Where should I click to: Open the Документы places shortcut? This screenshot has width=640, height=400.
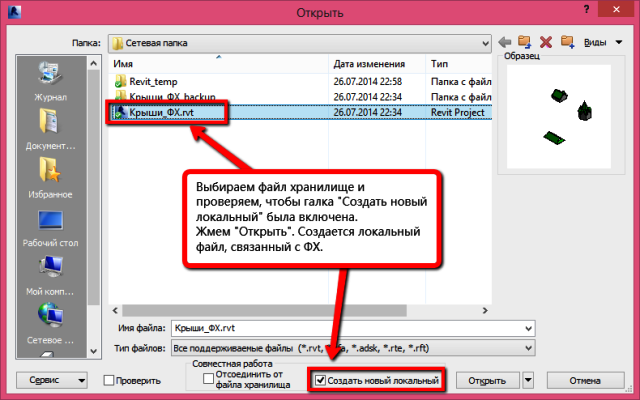click(50, 129)
